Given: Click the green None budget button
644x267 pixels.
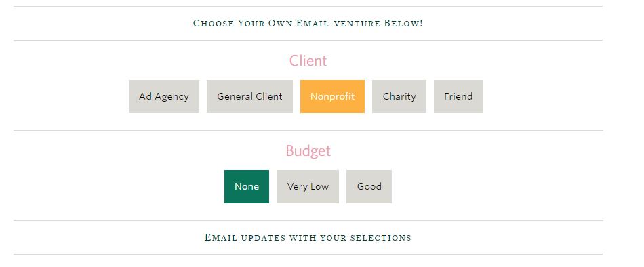Looking at the screenshot, I should (247, 186).
